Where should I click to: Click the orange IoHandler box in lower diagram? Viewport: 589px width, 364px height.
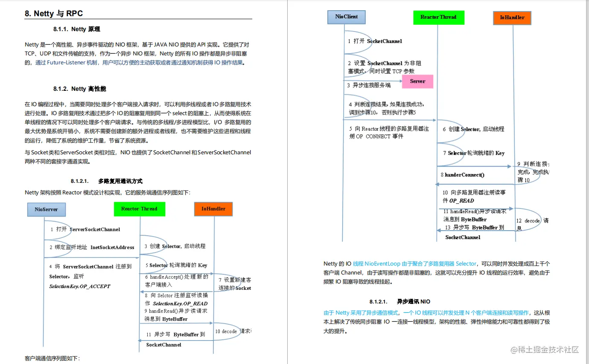click(213, 209)
